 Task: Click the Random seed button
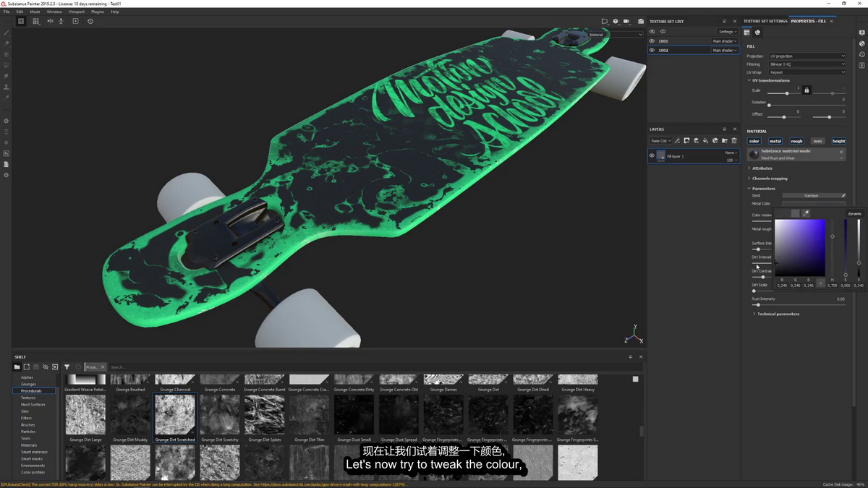click(x=811, y=195)
